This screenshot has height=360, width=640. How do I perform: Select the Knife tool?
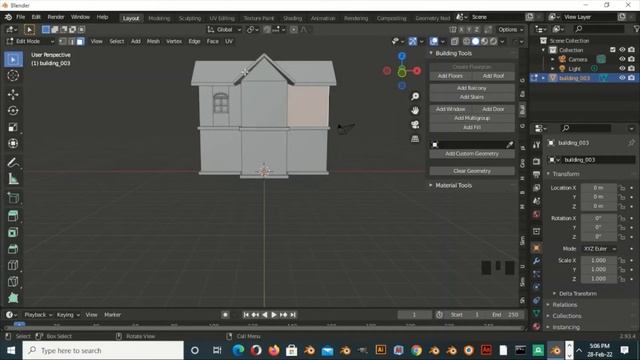click(x=13, y=281)
